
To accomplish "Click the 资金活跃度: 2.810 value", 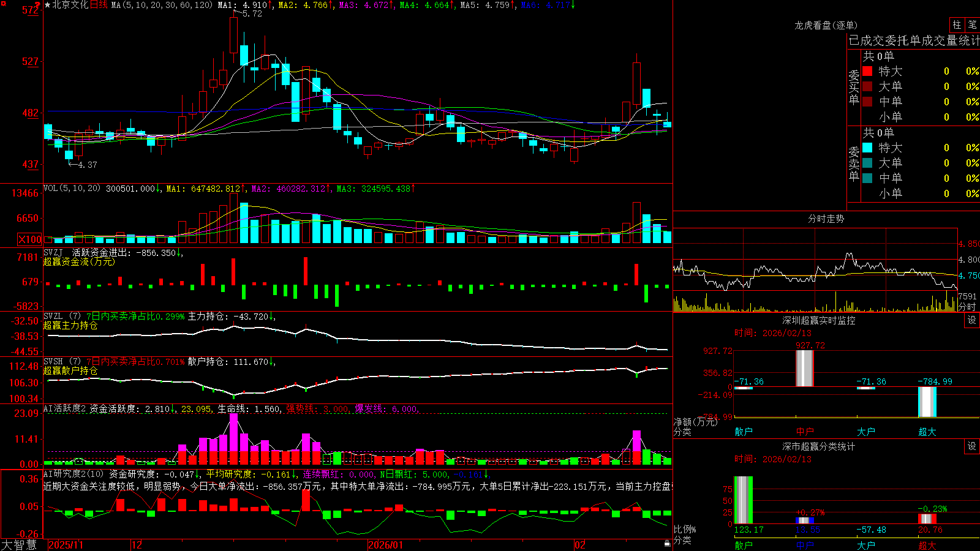I will pyautogui.click(x=133, y=408).
